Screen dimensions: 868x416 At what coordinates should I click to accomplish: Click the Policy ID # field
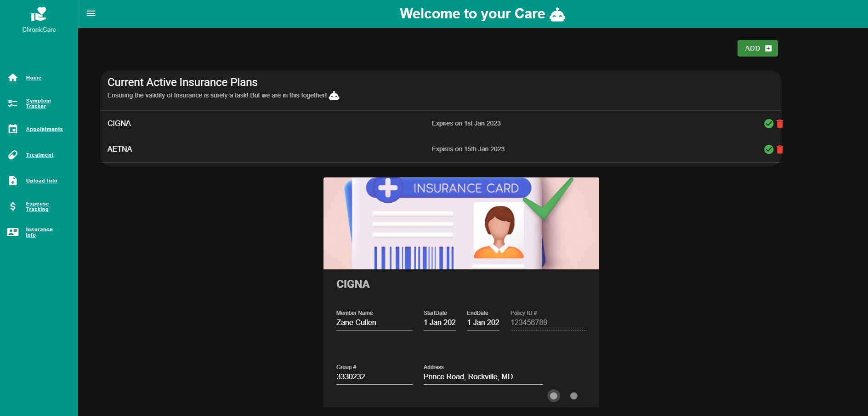[548, 323]
